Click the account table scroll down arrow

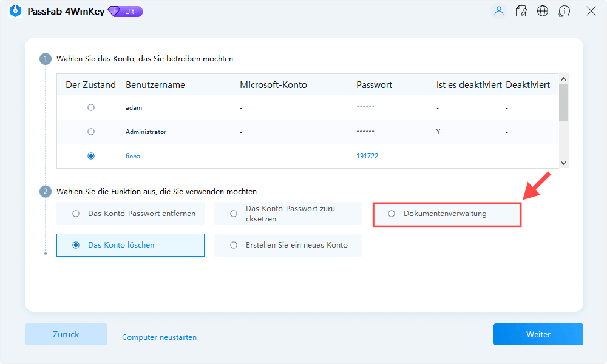(x=564, y=163)
